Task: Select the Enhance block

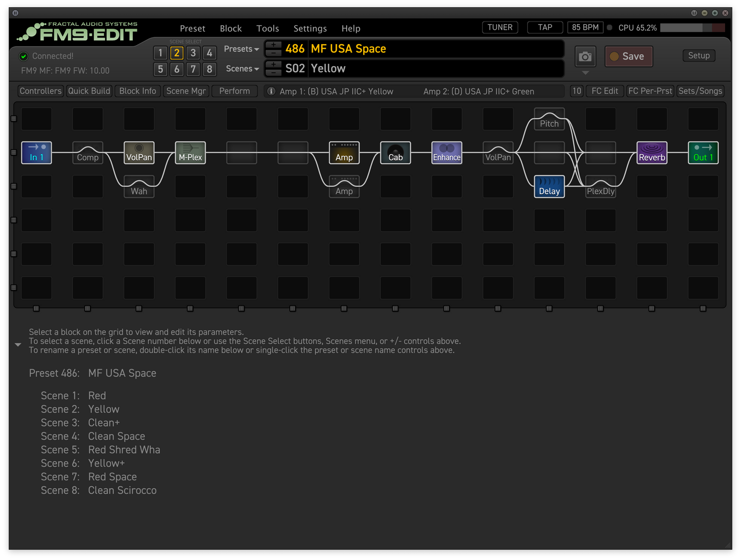Action: point(446,153)
